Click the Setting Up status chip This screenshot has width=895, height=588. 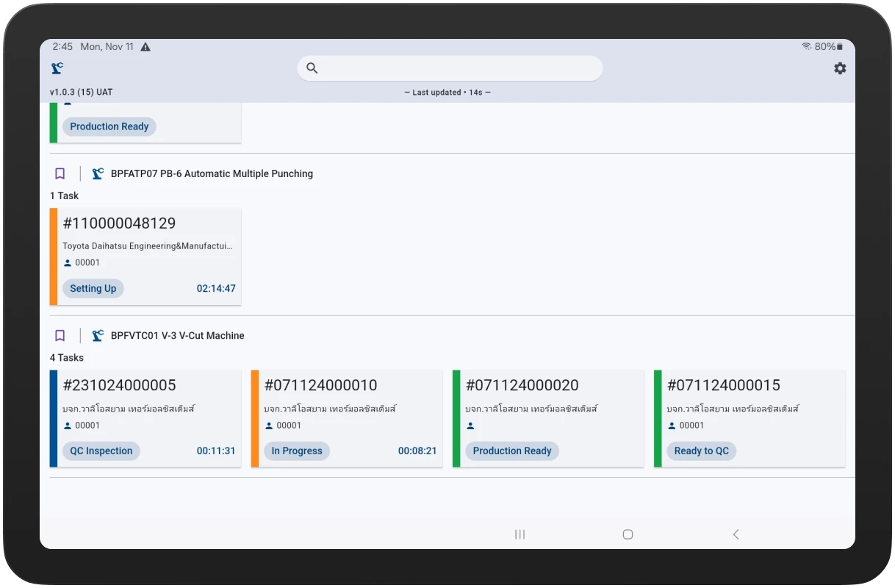click(93, 289)
